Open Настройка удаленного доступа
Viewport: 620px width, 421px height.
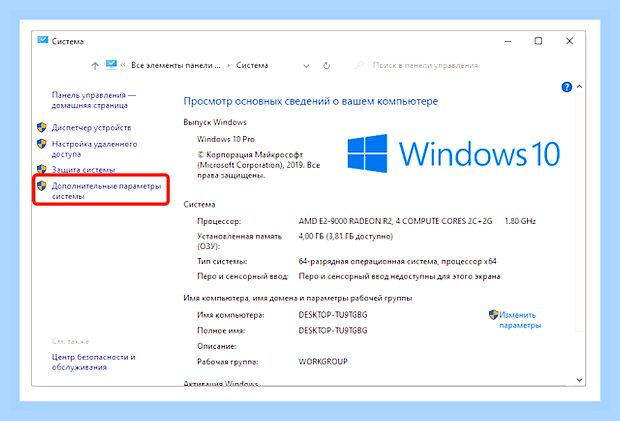[95, 149]
